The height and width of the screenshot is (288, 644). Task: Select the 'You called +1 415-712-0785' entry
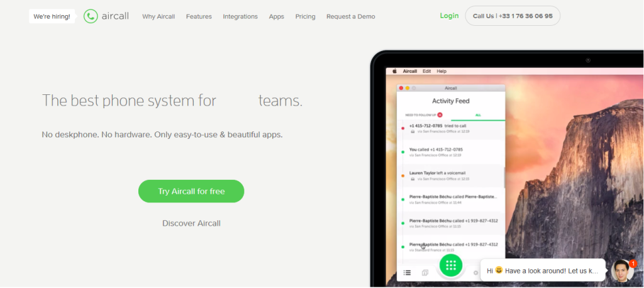pos(450,152)
